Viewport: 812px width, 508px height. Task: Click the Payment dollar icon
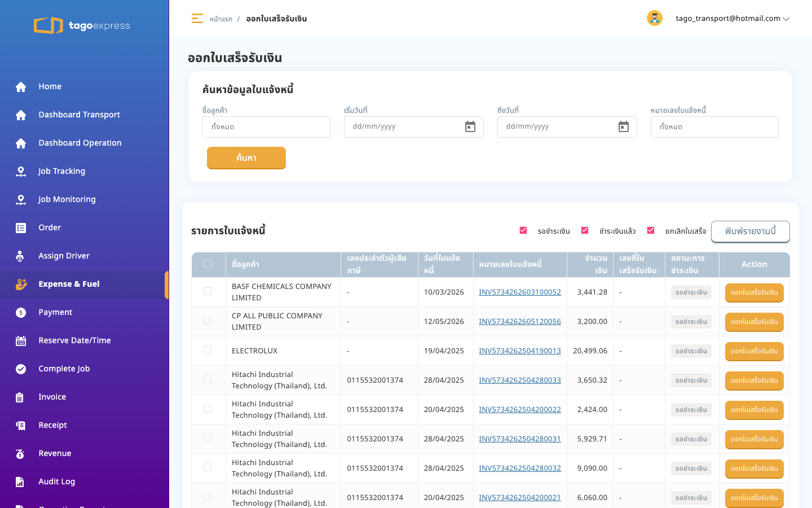pos(21,312)
